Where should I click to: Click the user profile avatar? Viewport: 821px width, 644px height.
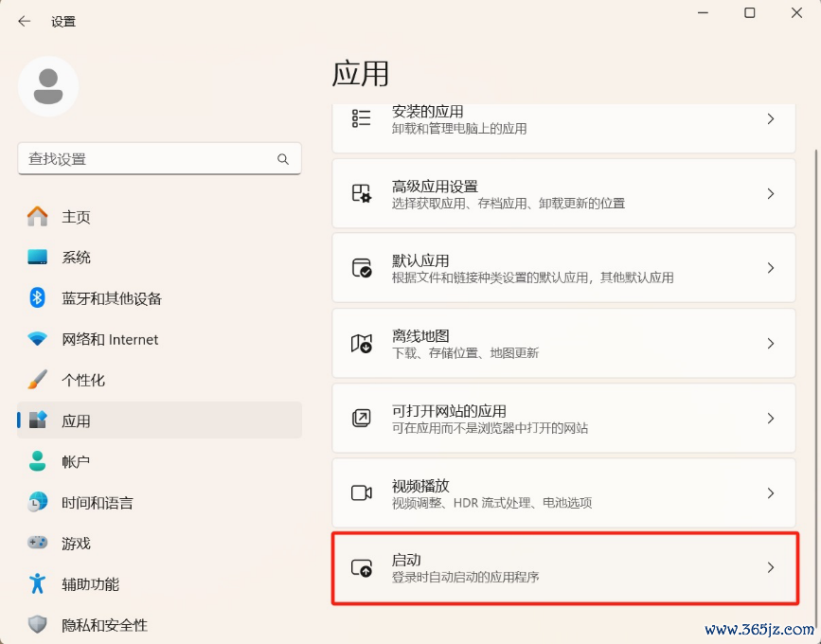(x=48, y=86)
